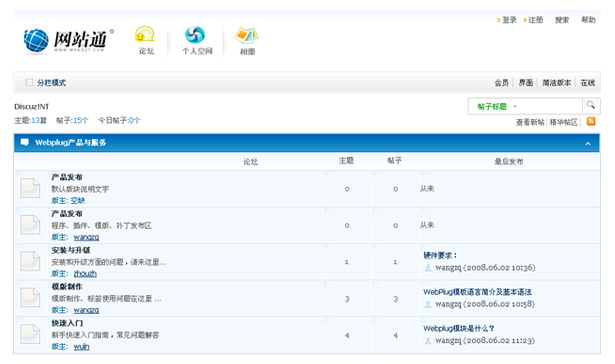This screenshot has height=364, width=615.
Task: Click user avatar icon beside 2008.06.02 10:58
Action: click(428, 304)
